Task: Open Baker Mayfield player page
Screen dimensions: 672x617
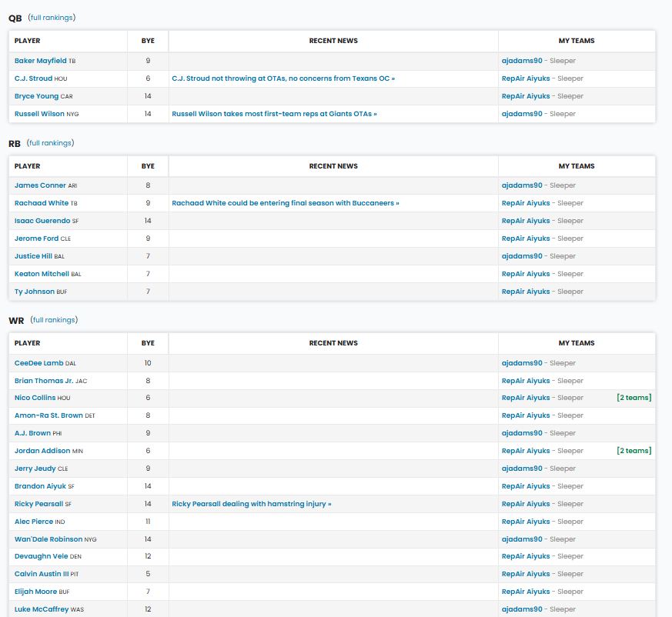Action: pos(40,61)
